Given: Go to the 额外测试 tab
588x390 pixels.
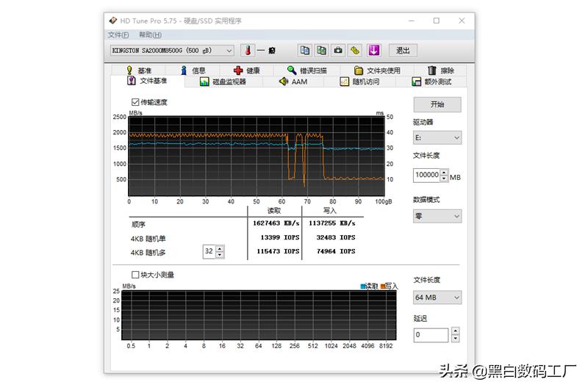Looking at the screenshot, I should [x=431, y=82].
